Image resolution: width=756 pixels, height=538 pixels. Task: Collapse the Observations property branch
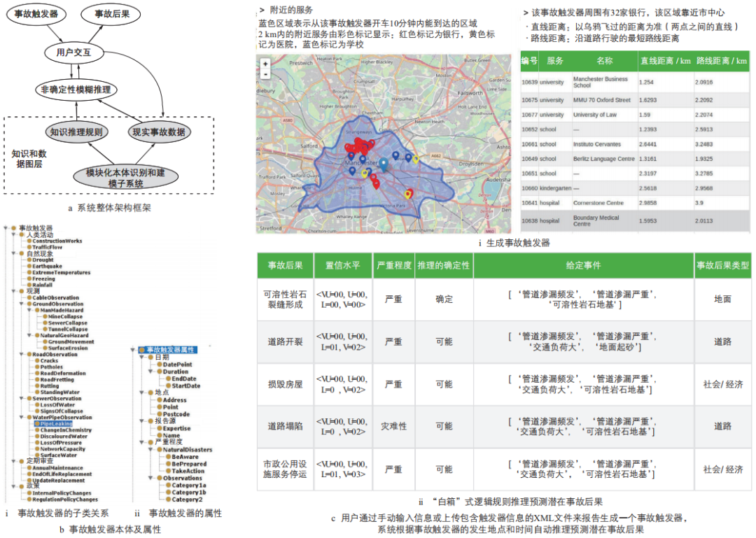click(x=151, y=478)
